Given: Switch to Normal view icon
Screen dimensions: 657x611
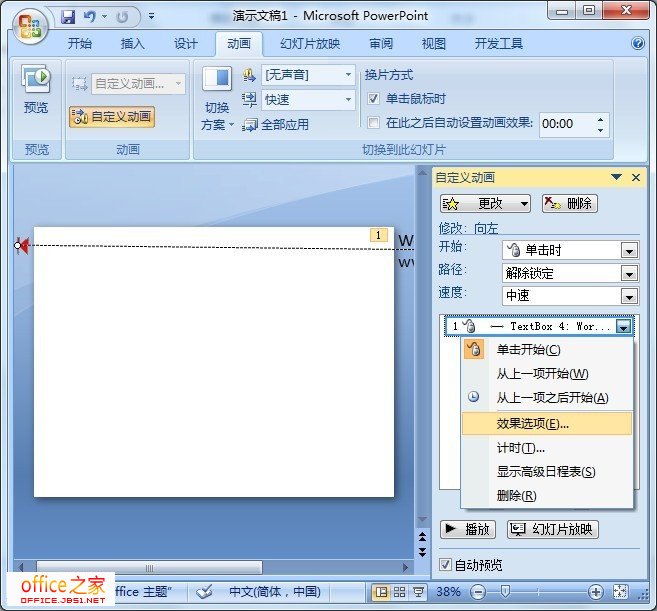Looking at the screenshot, I should [x=381, y=592].
